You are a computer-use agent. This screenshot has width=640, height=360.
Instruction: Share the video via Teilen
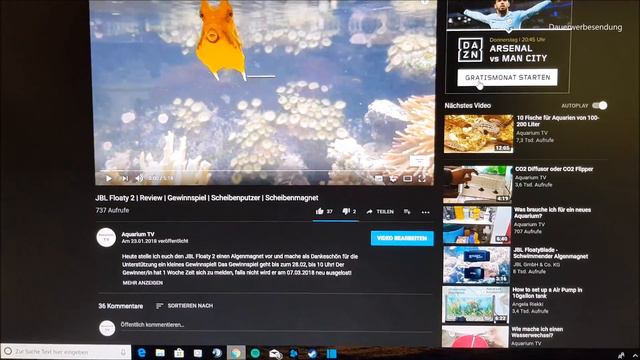(x=380, y=211)
